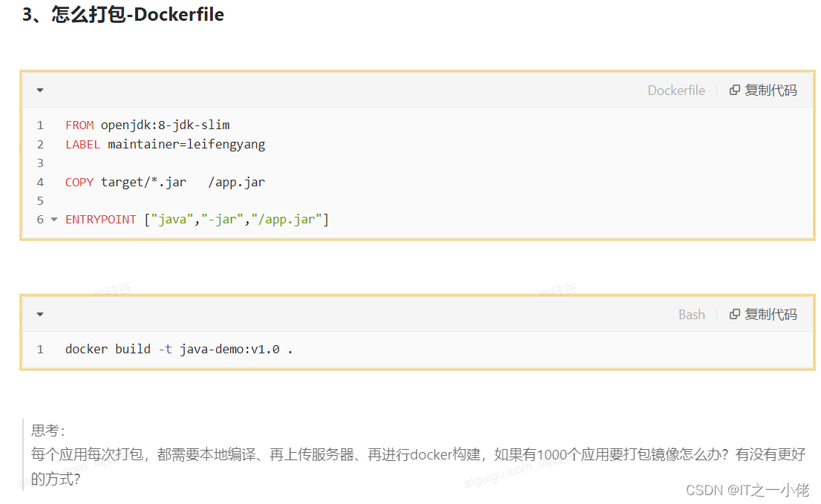The image size is (821, 504).
Task: Click 'docker build' command text
Action: click(108, 350)
